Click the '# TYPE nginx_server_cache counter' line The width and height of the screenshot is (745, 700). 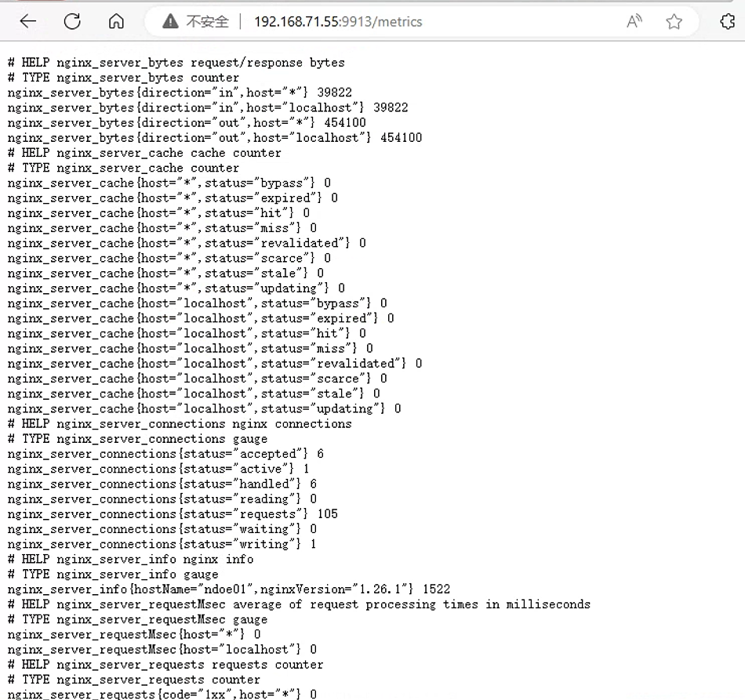pyautogui.click(x=124, y=168)
